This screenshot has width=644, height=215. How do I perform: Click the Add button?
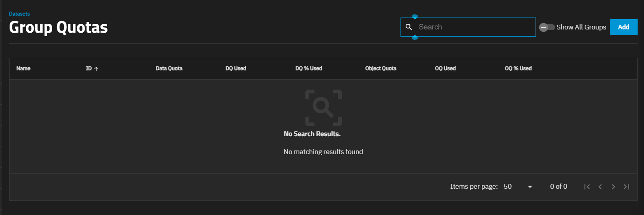(624, 27)
